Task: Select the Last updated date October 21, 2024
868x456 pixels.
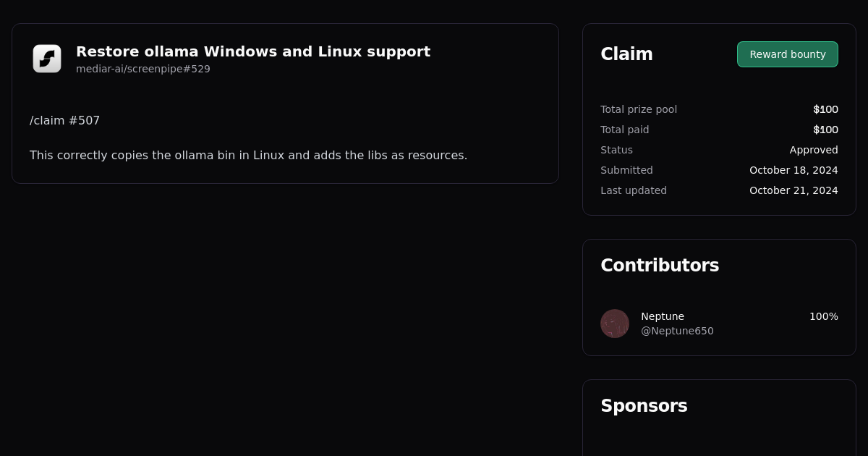Action: click(x=793, y=190)
